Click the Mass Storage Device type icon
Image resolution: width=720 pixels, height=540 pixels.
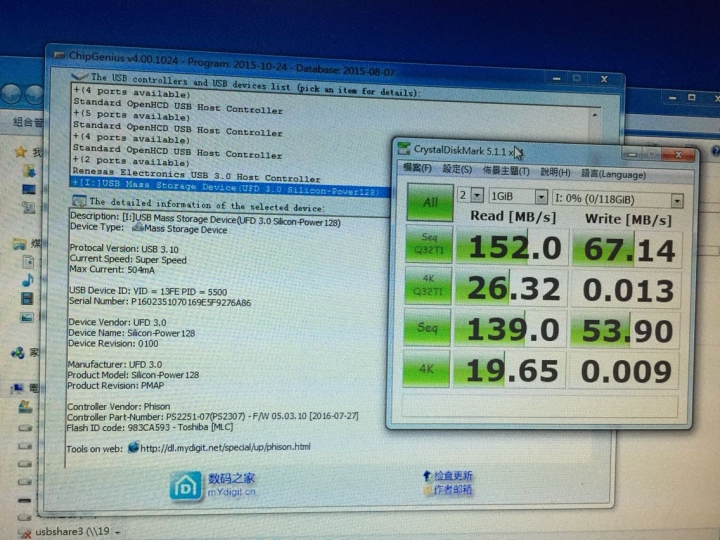tap(137, 227)
